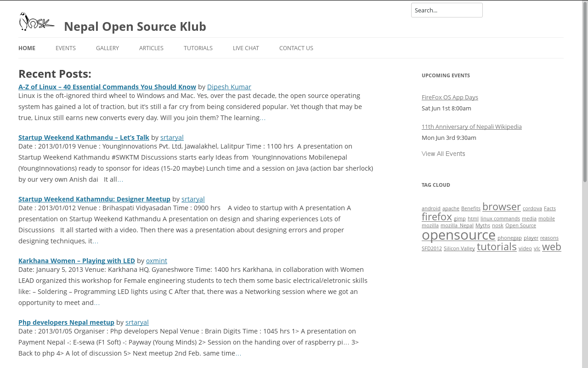The image size is (588, 368).
Task: Open the TUTORIALS menu item
Action: click(x=198, y=48)
